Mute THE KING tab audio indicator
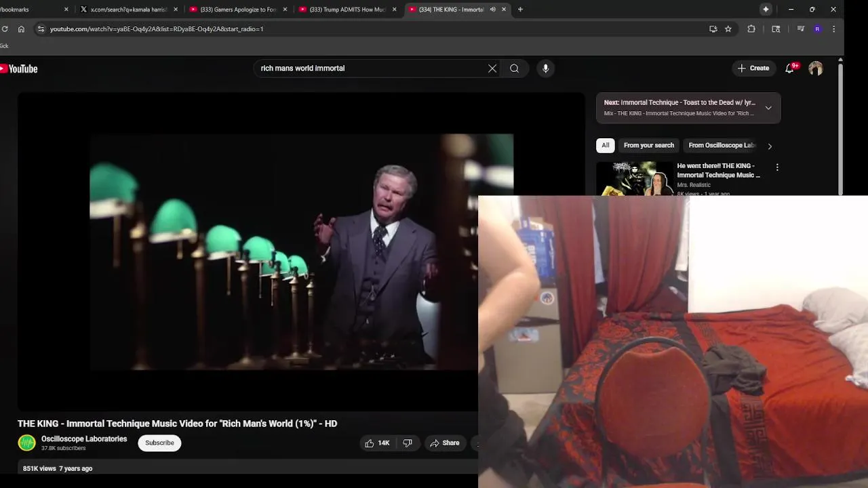This screenshot has height=488, width=868. [493, 9]
